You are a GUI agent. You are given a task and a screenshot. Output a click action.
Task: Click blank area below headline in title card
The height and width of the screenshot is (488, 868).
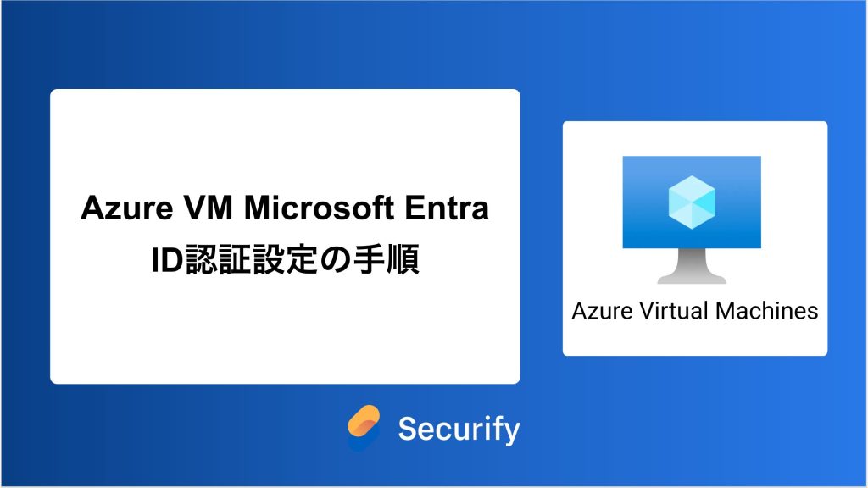(285, 332)
